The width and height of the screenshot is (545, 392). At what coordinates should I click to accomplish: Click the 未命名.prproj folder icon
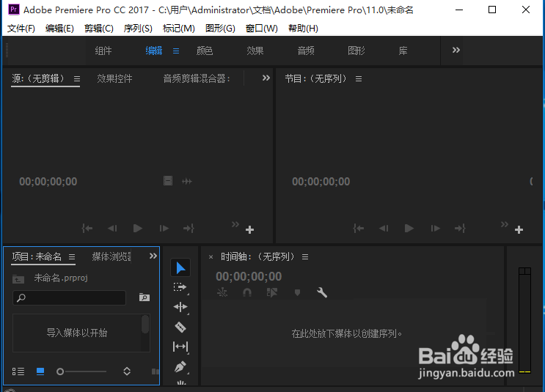click(x=18, y=278)
